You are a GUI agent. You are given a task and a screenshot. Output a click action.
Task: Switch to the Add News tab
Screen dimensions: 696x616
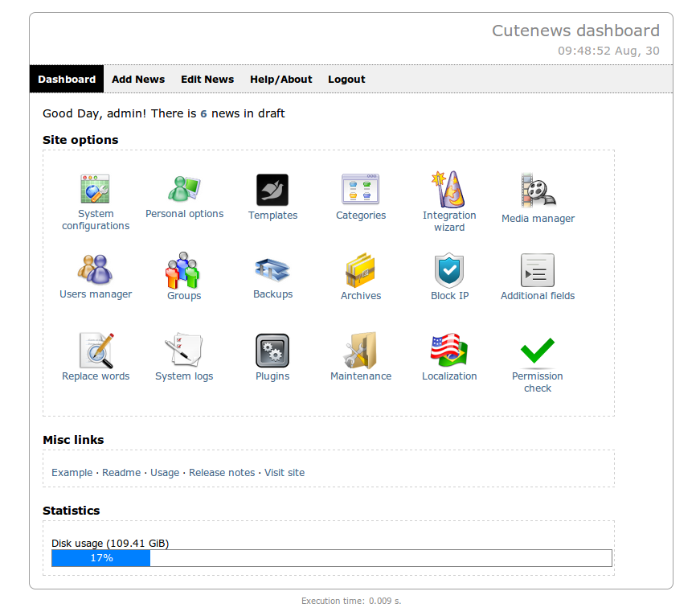(138, 80)
